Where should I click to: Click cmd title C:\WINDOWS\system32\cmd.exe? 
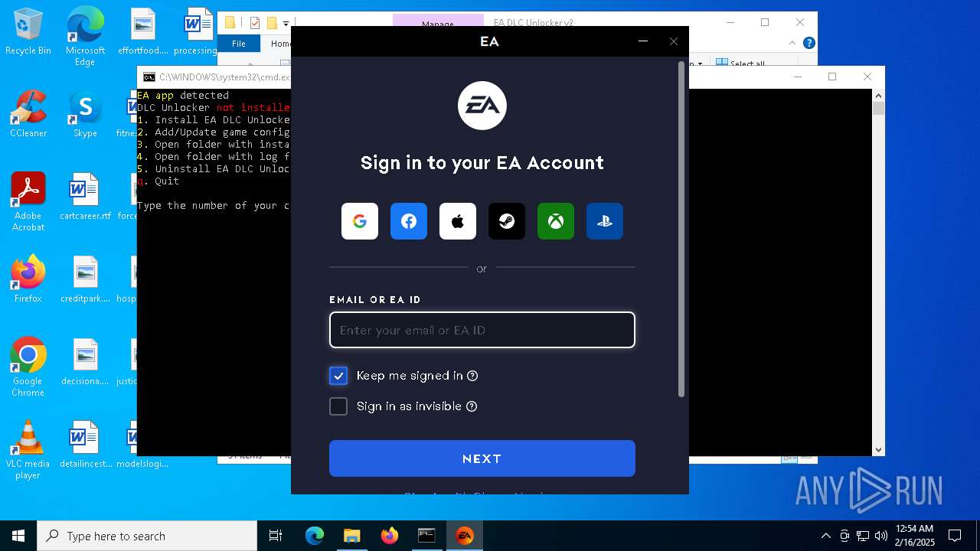tap(224, 77)
